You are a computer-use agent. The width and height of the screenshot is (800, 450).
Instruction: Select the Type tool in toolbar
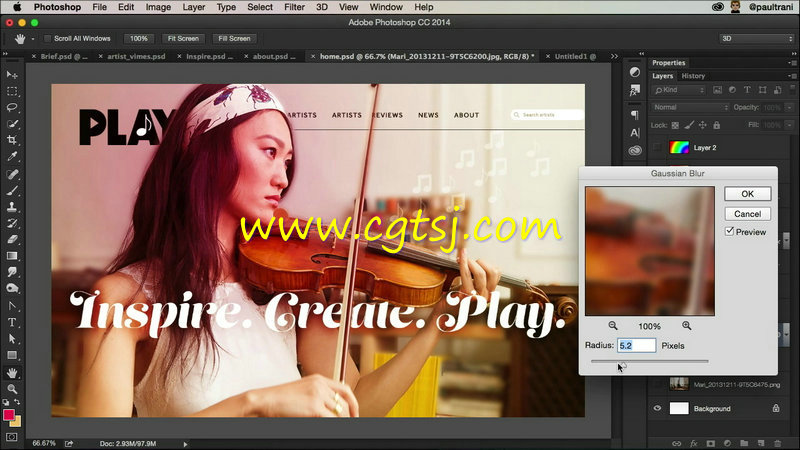click(x=12, y=322)
